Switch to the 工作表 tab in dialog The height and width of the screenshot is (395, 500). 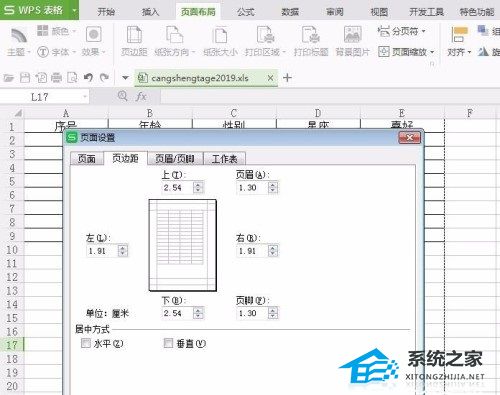click(224, 159)
